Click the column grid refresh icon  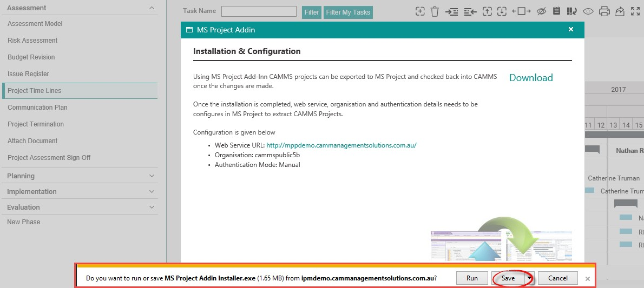[571, 11]
